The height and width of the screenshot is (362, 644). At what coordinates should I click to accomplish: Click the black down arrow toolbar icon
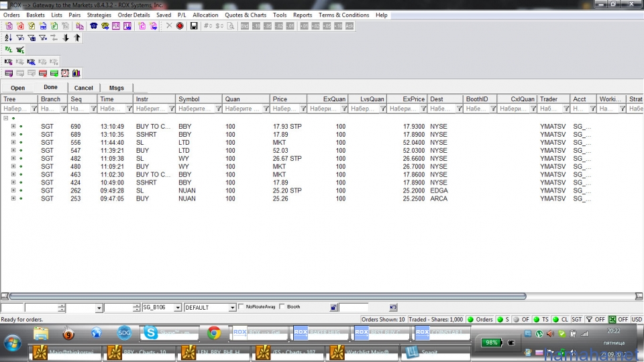tap(65, 38)
